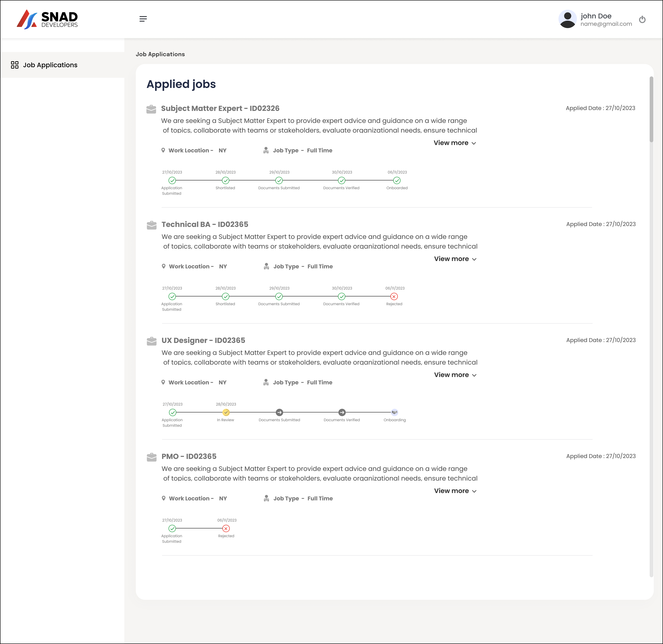Click briefcase icon for PMO job
Image resolution: width=663 pixels, height=644 pixels.
pos(152,457)
